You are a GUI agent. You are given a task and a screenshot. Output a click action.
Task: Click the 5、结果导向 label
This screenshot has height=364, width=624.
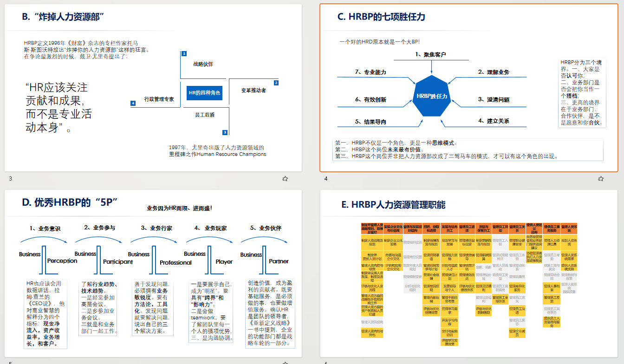click(370, 122)
